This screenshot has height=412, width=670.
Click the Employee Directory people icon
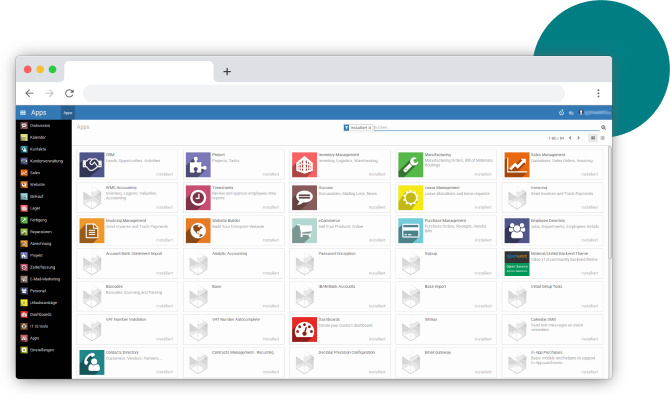click(516, 230)
